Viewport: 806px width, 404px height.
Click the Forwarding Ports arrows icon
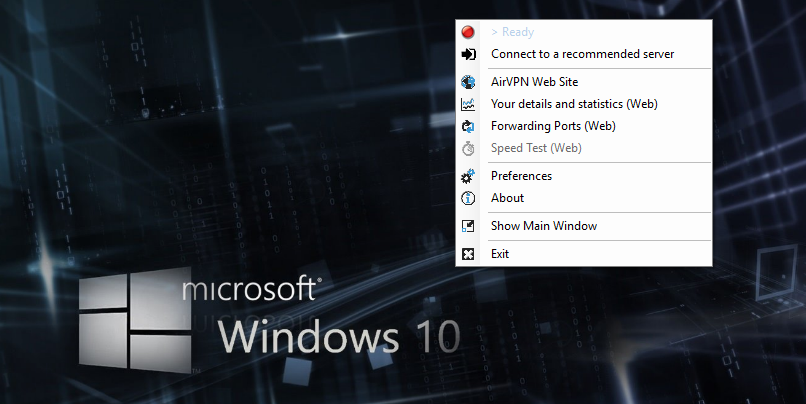tap(468, 126)
